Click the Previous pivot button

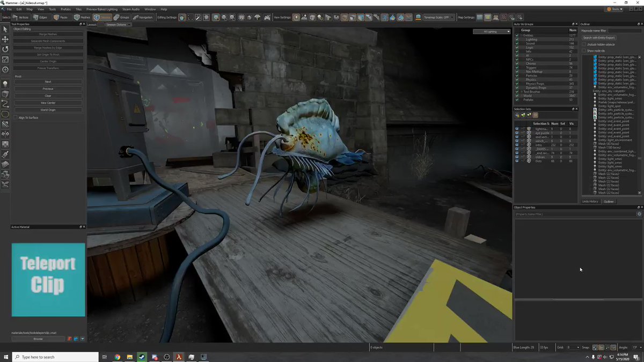[x=48, y=88]
